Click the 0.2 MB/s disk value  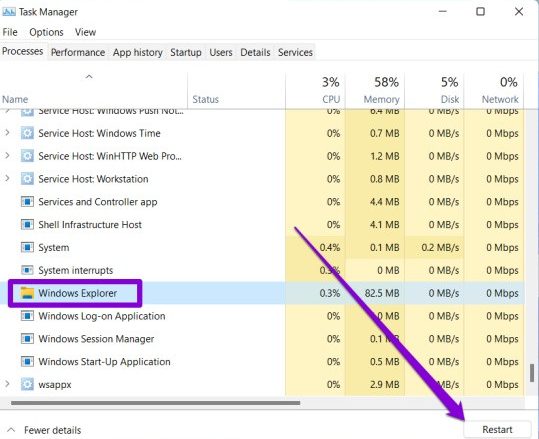click(440, 248)
